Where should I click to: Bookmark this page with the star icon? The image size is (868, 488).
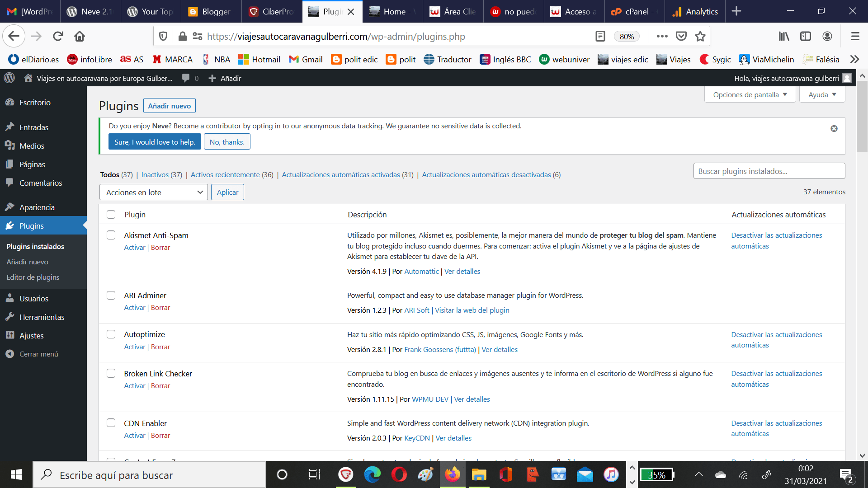click(700, 36)
